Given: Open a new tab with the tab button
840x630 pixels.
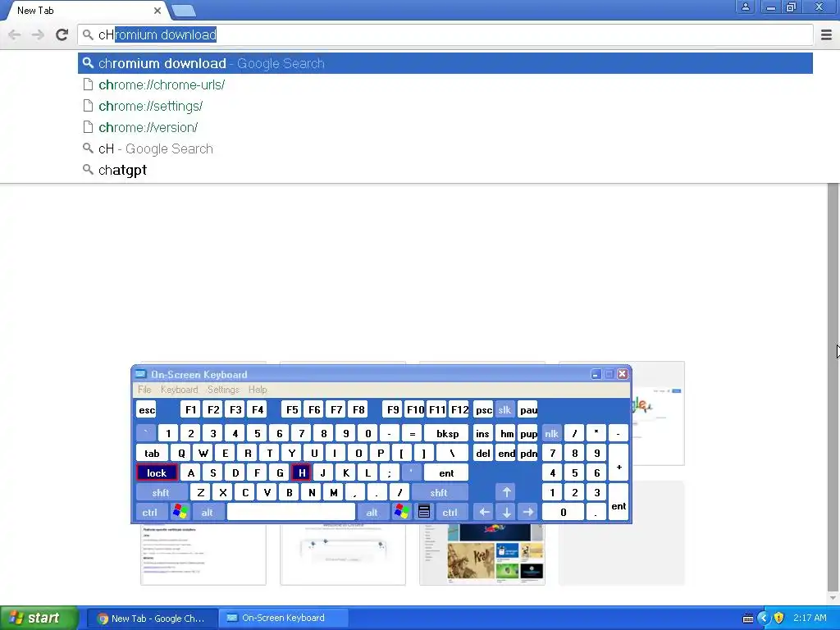Looking at the screenshot, I should pos(184,11).
